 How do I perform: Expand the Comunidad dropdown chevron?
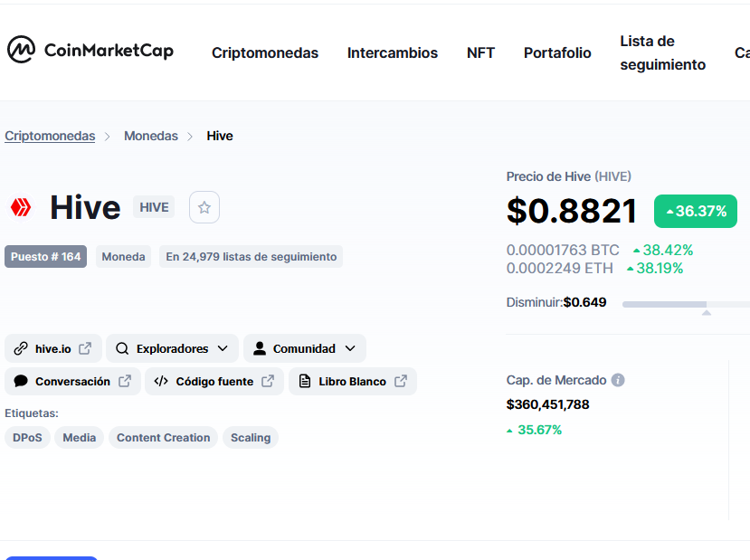point(350,348)
